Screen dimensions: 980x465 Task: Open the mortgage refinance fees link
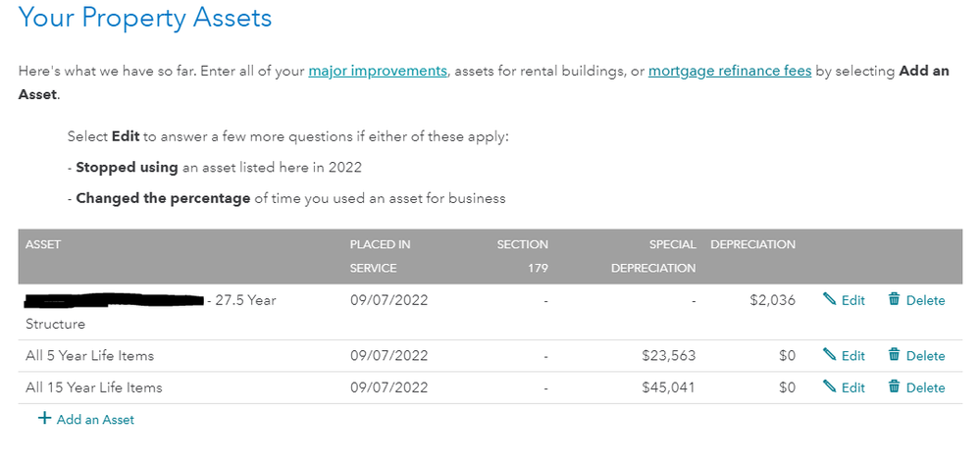coord(730,71)
